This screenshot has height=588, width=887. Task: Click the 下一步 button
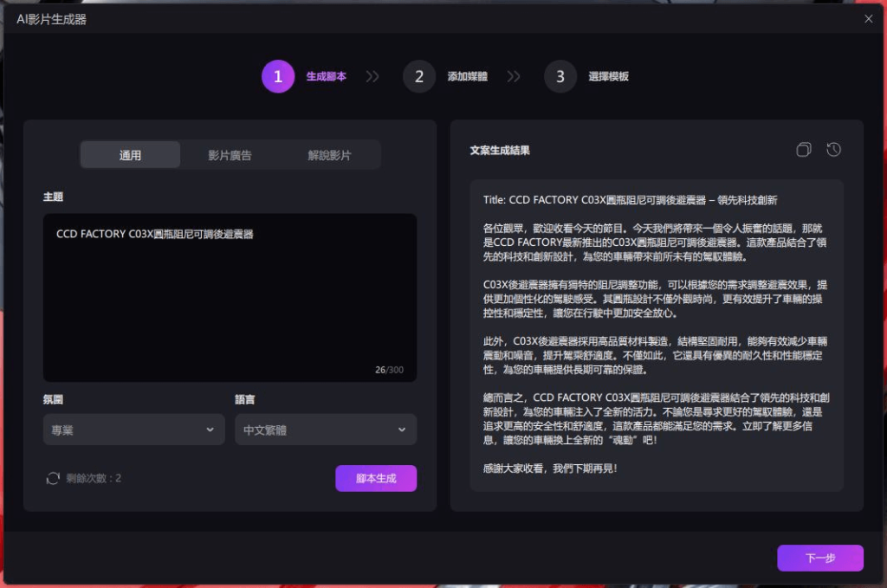pos(820,558)
